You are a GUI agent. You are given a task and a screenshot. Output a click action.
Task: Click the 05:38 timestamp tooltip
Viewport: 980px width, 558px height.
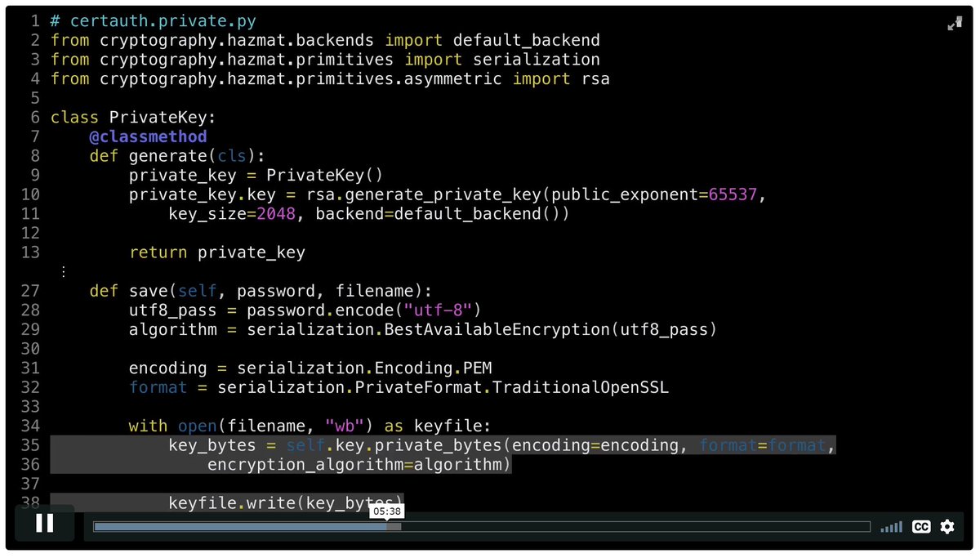pos(387,510)
